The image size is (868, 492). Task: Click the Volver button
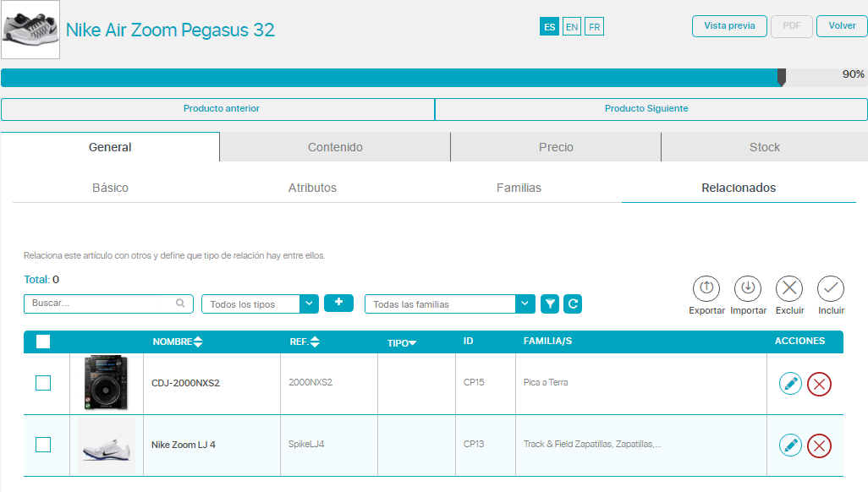842,26
